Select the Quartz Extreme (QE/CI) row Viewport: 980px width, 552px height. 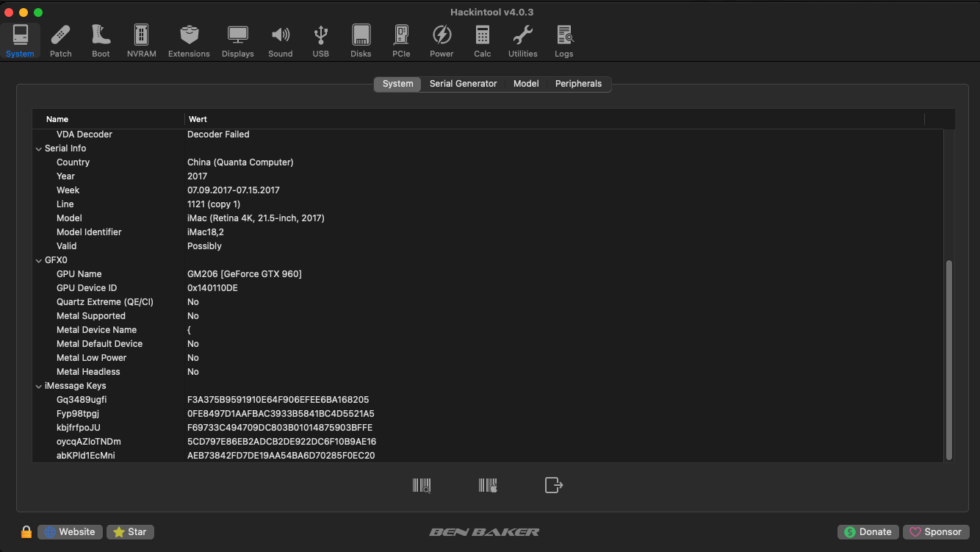click(488, 302)
